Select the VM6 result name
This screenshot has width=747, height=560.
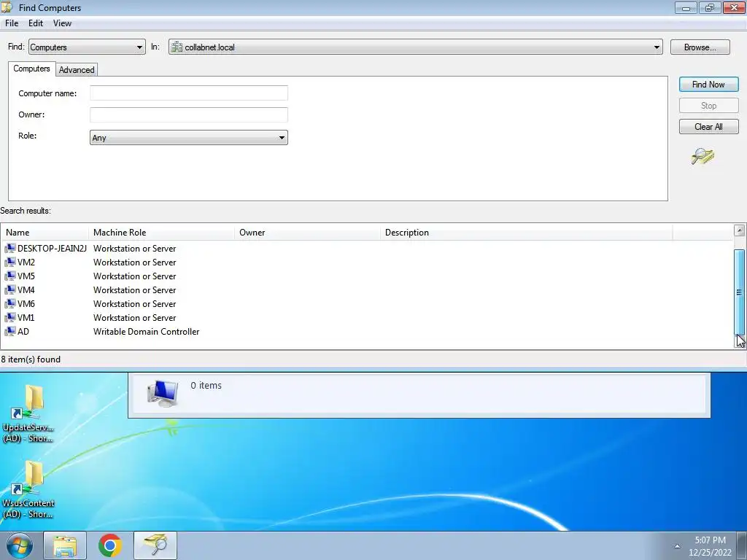pos(26,303)
